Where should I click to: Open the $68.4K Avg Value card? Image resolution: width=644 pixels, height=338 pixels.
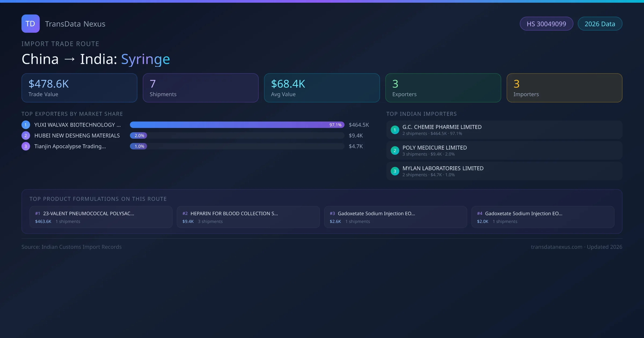(322, 88)
